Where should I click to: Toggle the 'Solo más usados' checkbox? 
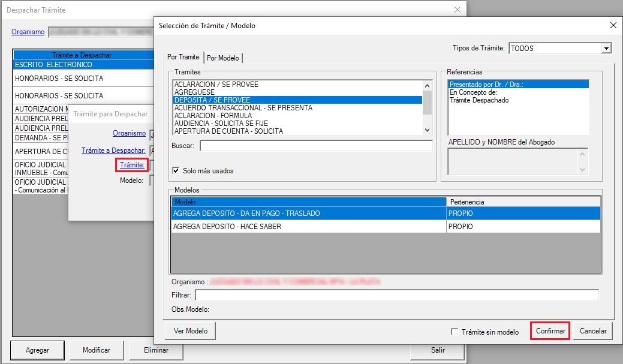176,171
